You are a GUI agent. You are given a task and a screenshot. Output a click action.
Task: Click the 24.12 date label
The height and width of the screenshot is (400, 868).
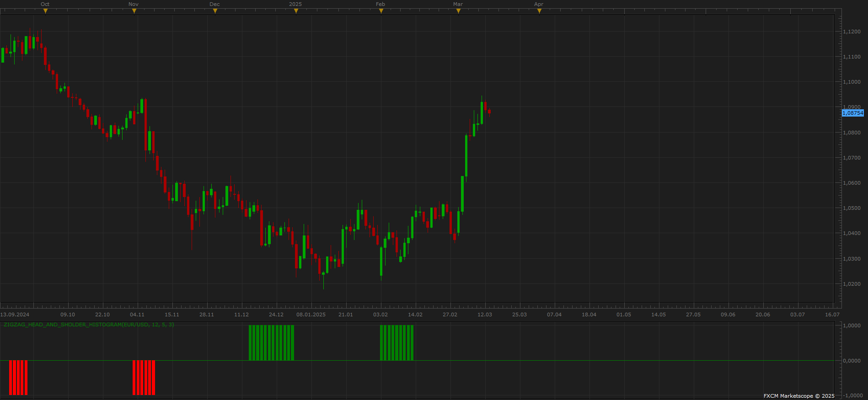276,315
